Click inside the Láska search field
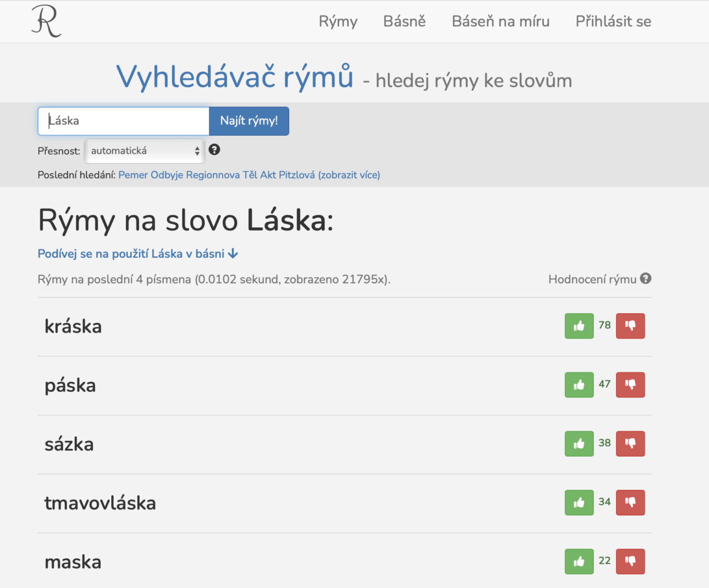Viewport: 709px width, 588px height. pos(122,121)
